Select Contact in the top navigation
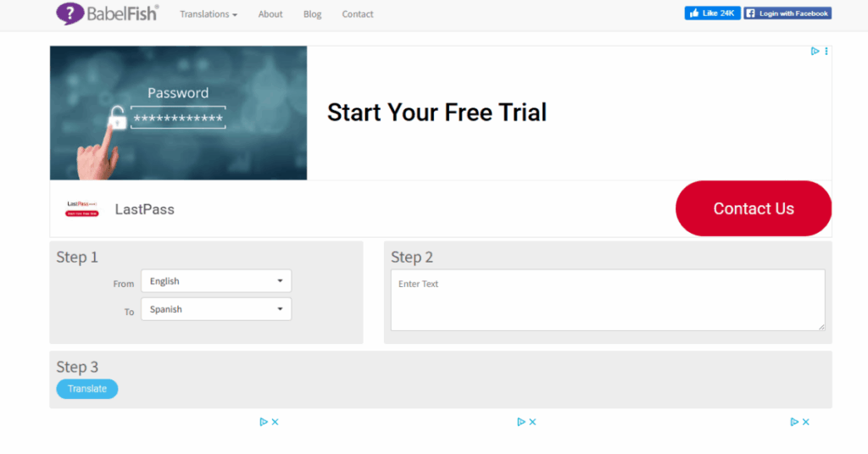 pos(358,14)
